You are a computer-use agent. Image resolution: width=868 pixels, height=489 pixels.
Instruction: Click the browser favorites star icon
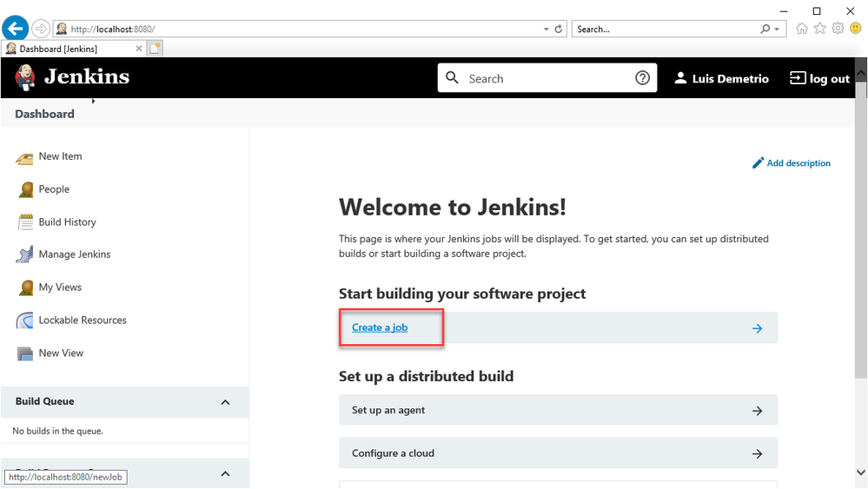pyautogui.click(x=820, y=28)
